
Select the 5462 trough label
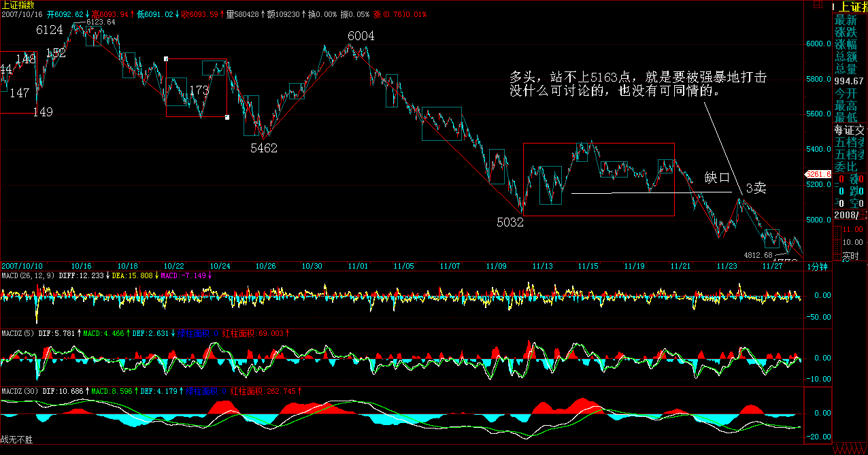pyautogui.click(x=264, y=148)
